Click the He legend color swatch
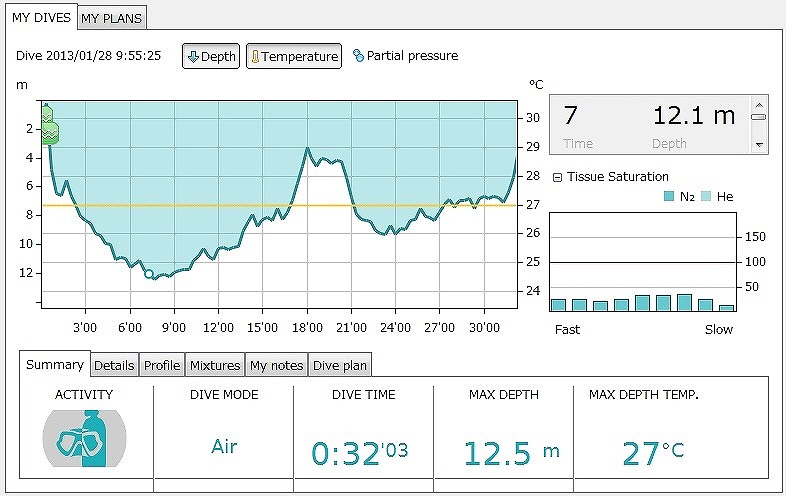Screen dimensions: 786x496 (706, 197)
